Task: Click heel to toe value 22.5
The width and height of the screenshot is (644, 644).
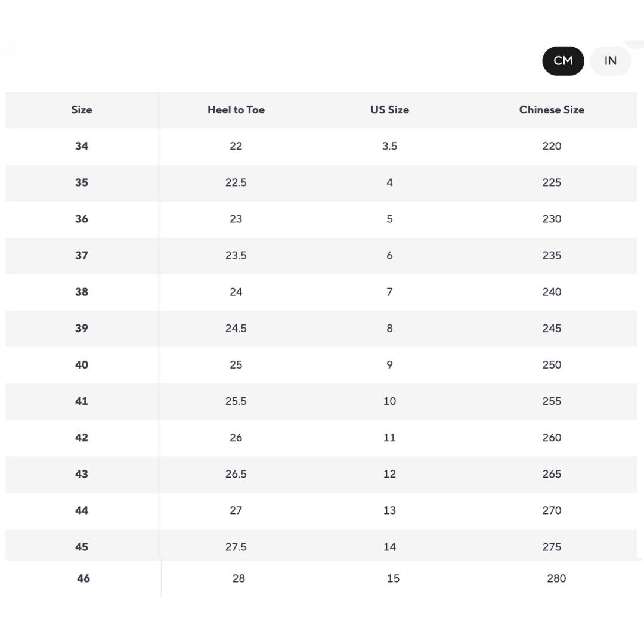Action: tap(236, 182)
